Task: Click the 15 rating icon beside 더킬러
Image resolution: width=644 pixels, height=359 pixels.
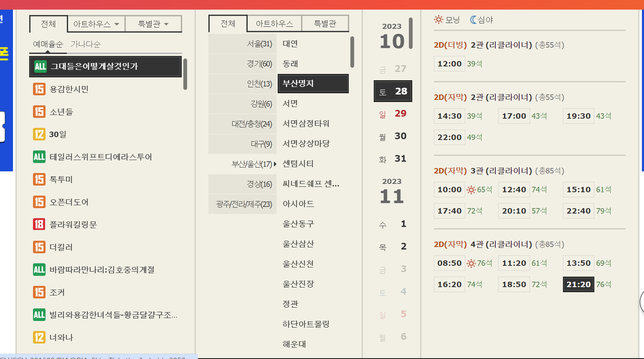Action: [39, 247]
